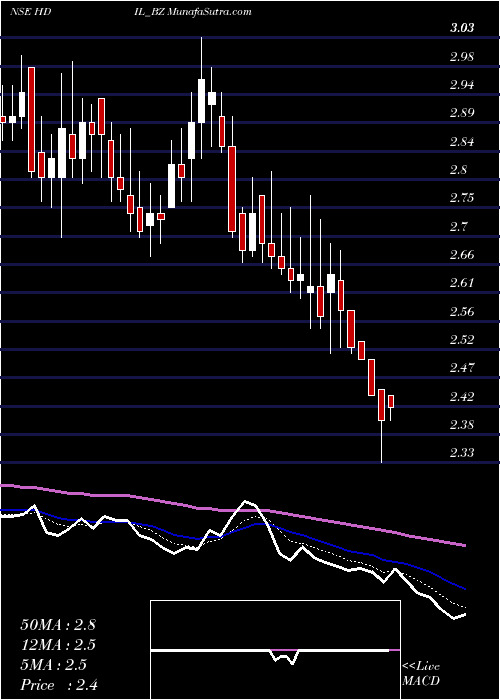Click the 2.42 price axis label
This screenshot has width=500, height=700.
462,396
